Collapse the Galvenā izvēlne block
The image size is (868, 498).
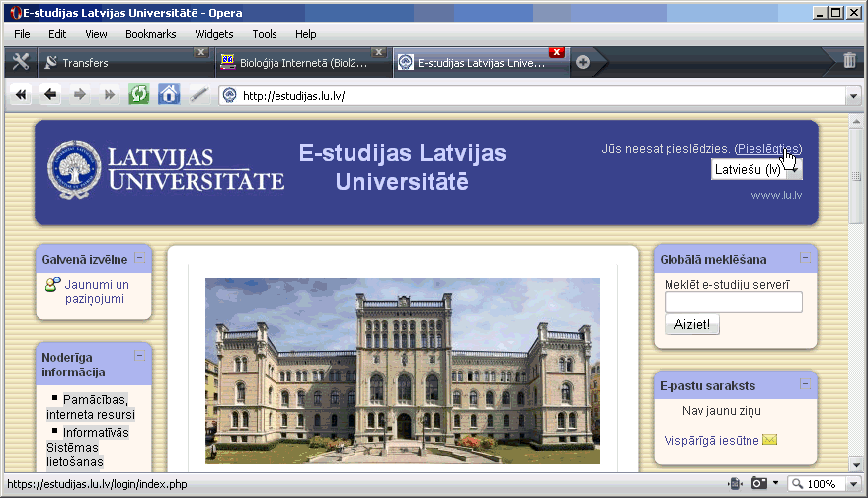140,258
